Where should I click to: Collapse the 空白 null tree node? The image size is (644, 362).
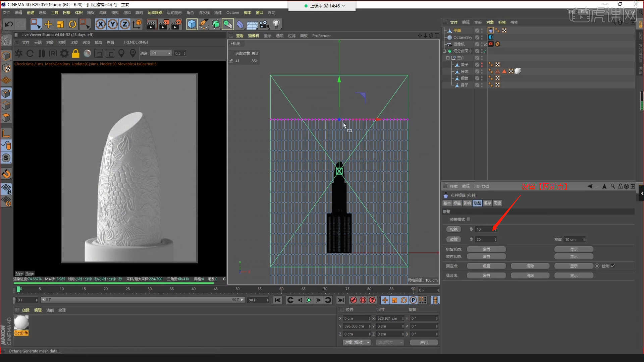point(448,58)
